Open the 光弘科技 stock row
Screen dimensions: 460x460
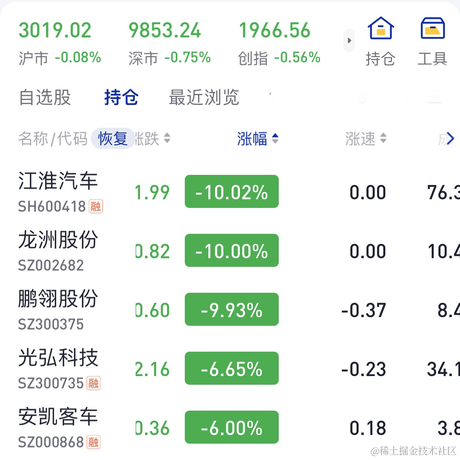[x=230, y=369]
